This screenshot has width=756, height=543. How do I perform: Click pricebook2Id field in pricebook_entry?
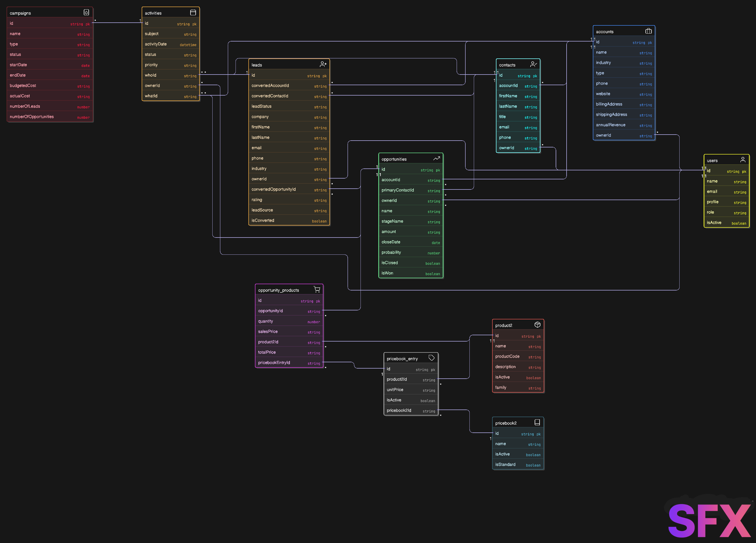tap(411, 410)
